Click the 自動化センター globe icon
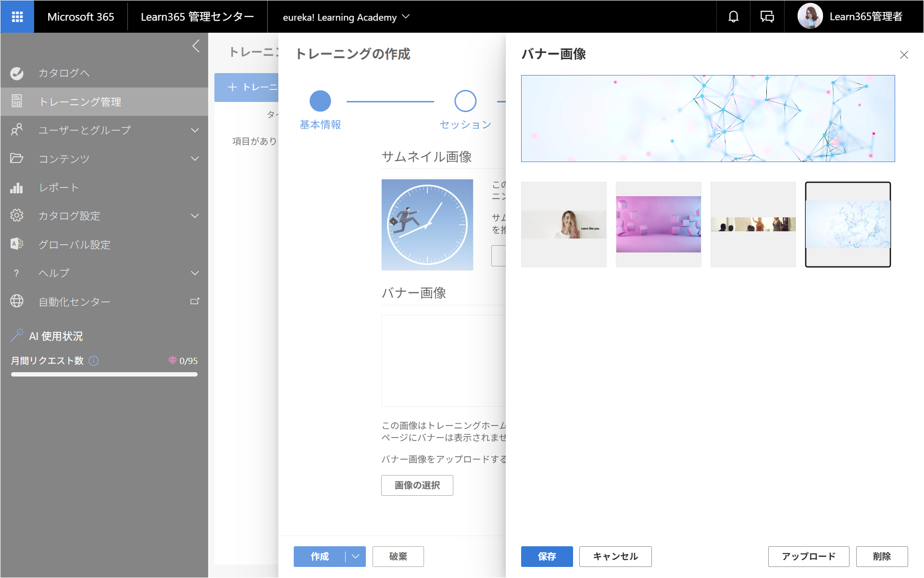 (x=17, y=301)
